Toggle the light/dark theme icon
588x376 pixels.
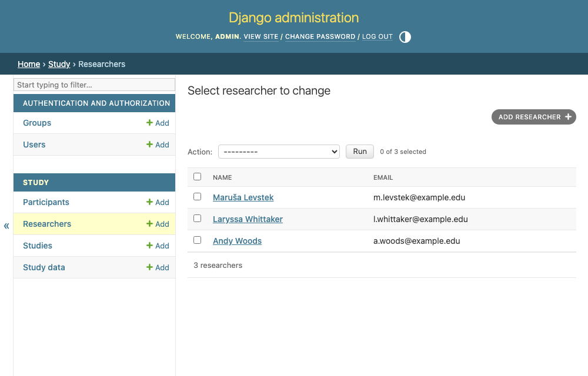tap(405, 36)
